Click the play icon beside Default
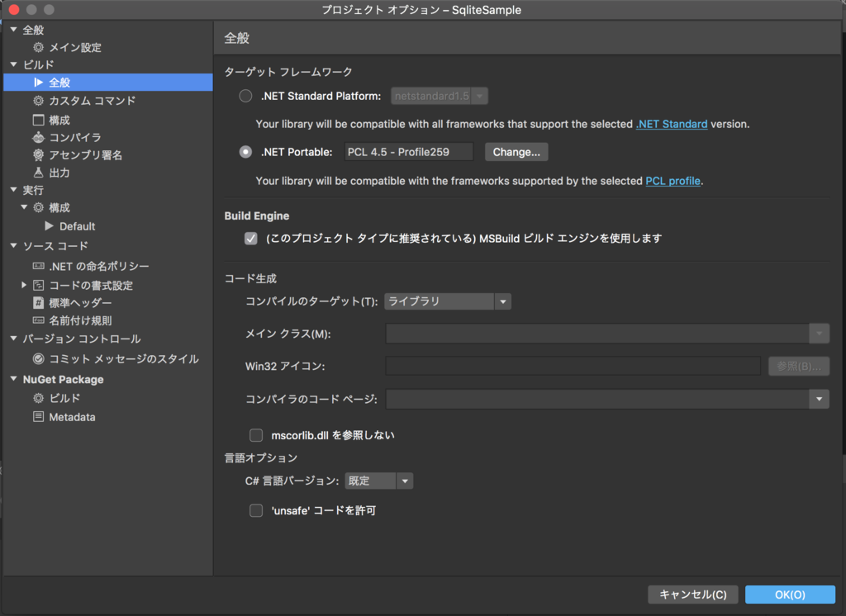This screenshot has width=846, height=616. pos(49,226)
